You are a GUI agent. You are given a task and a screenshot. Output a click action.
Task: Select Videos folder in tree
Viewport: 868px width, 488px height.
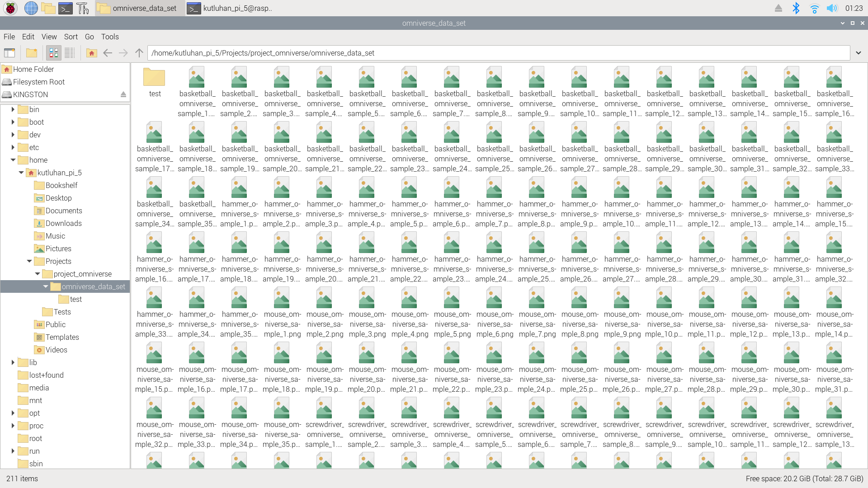pyautogui.click(x=56, y=350)
